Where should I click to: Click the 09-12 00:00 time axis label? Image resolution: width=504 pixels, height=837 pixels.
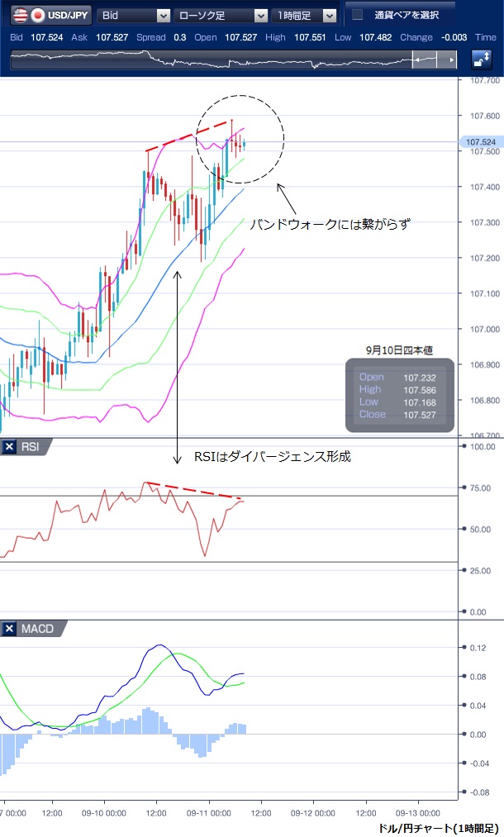(x=313, y=812)
